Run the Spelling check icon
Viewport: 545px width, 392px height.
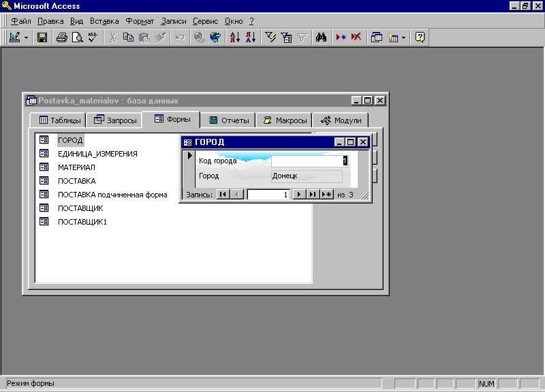tap(93, 37)
